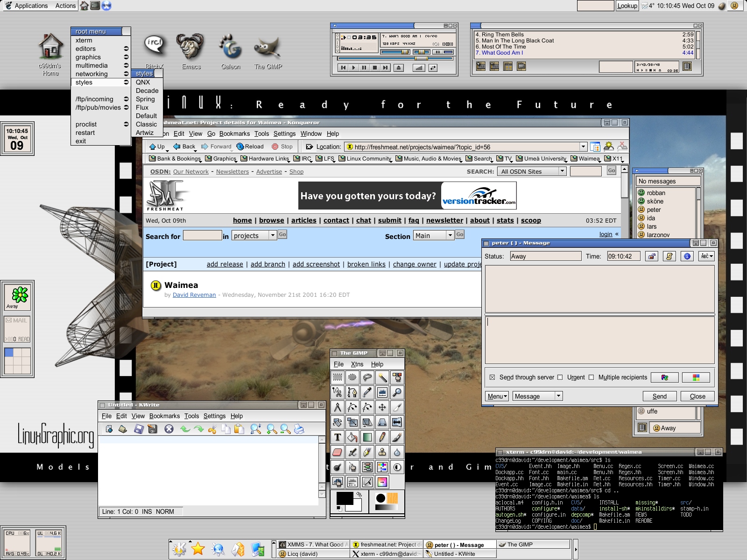Toggle XMMS shuffle button

click(x=419, y=68)
